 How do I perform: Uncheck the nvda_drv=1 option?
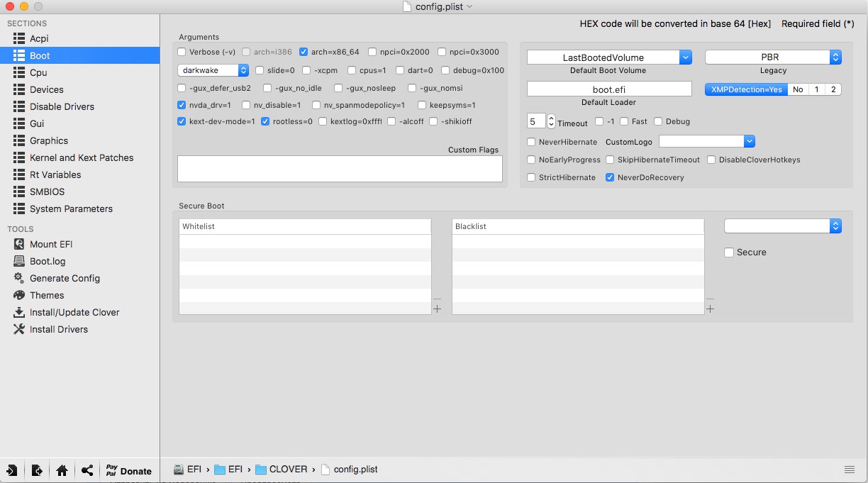[182, 105]
